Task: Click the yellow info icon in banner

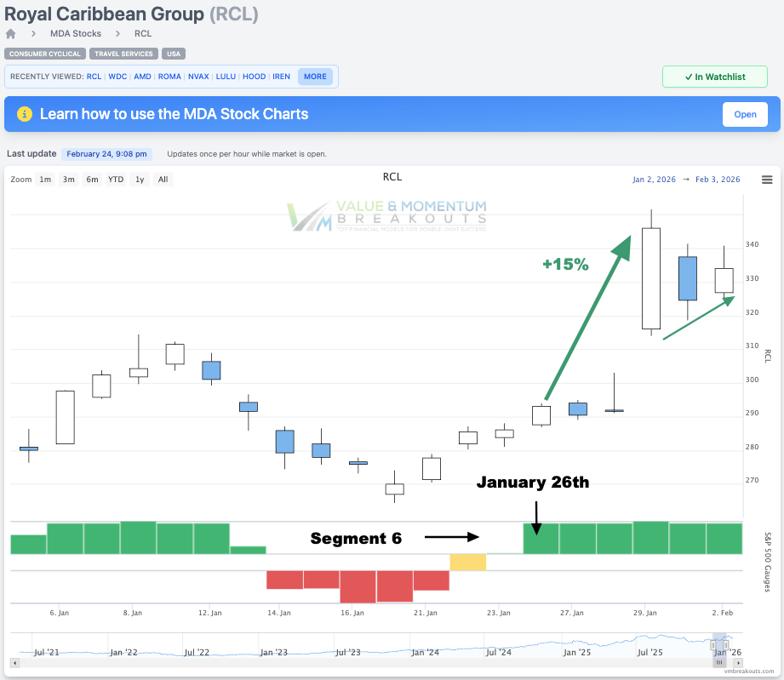Action: [25, 114]
